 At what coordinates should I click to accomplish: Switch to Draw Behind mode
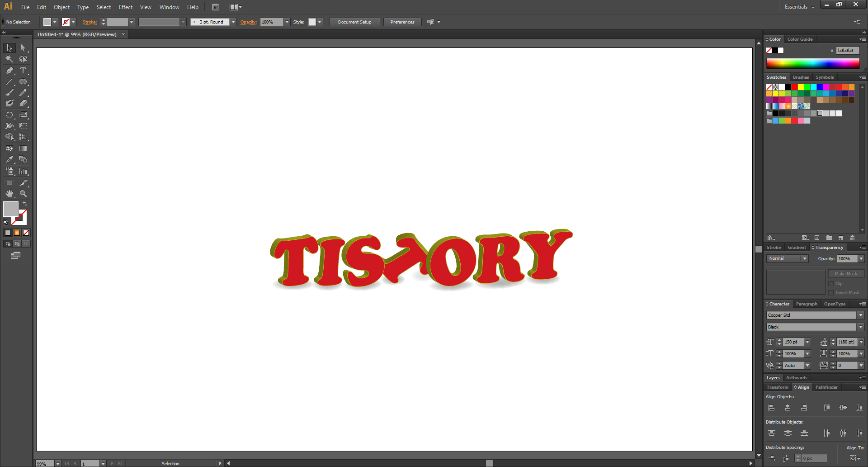[17, 244]
